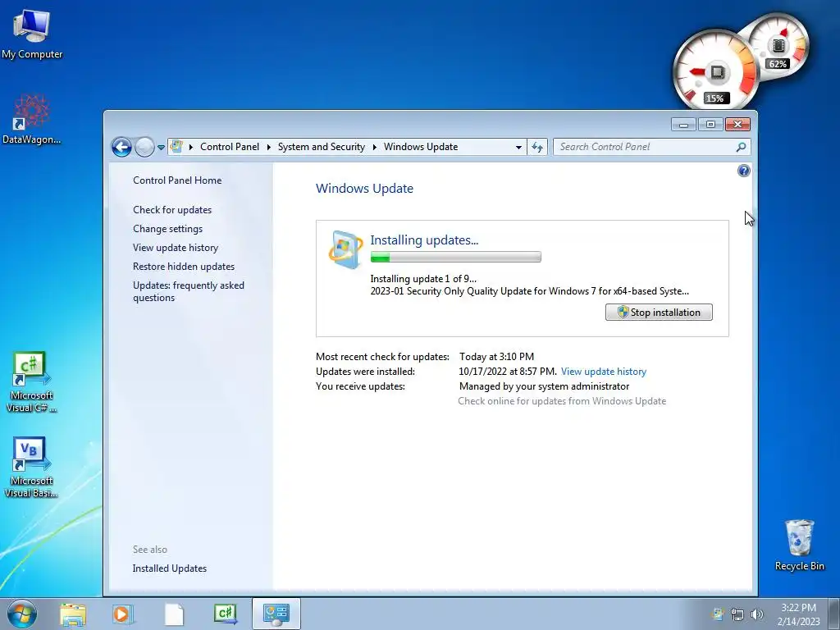Screen dimensions: 840x630
Task: Click the memory meter gadget showing 62%
Action: [x=779, y=44]
